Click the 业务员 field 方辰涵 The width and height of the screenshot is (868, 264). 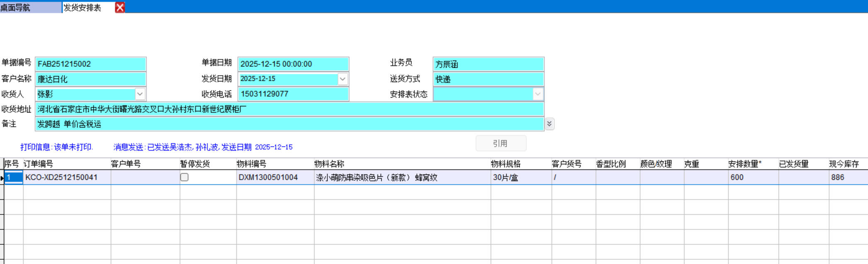pos(488,64)
